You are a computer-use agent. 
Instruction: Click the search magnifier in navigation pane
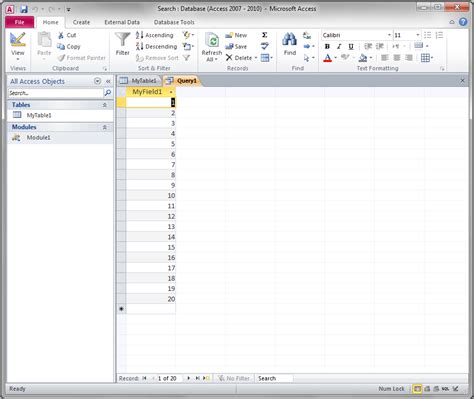tap(108, 93)
